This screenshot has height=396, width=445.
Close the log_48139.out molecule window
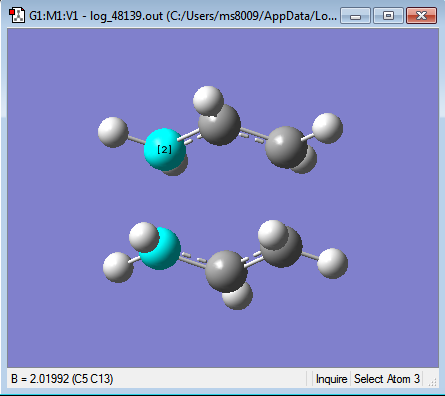[421, 16]
